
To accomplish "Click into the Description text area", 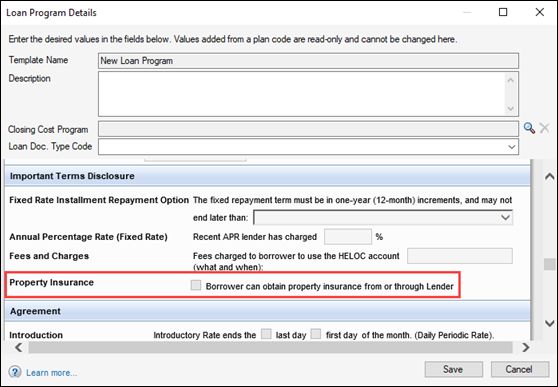I will (x=301, y=94).
